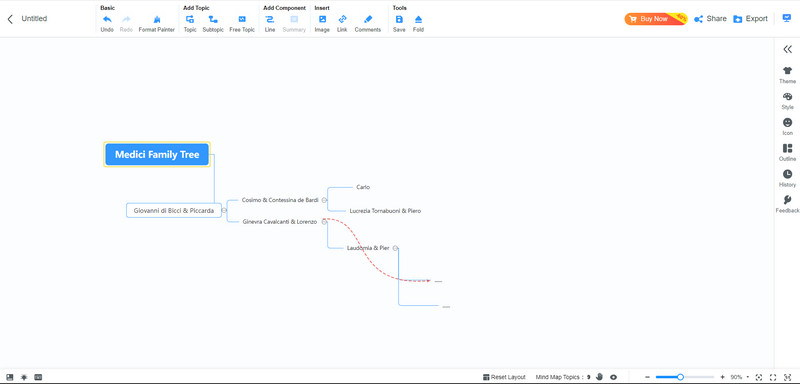Open the 90% zoom level dropdown

coord(740,377)
